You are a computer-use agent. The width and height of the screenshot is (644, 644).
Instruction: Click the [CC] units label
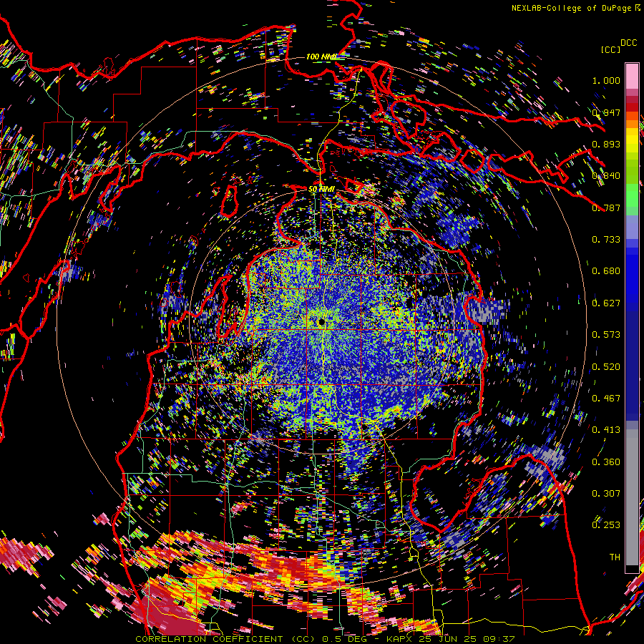(610, 49)
